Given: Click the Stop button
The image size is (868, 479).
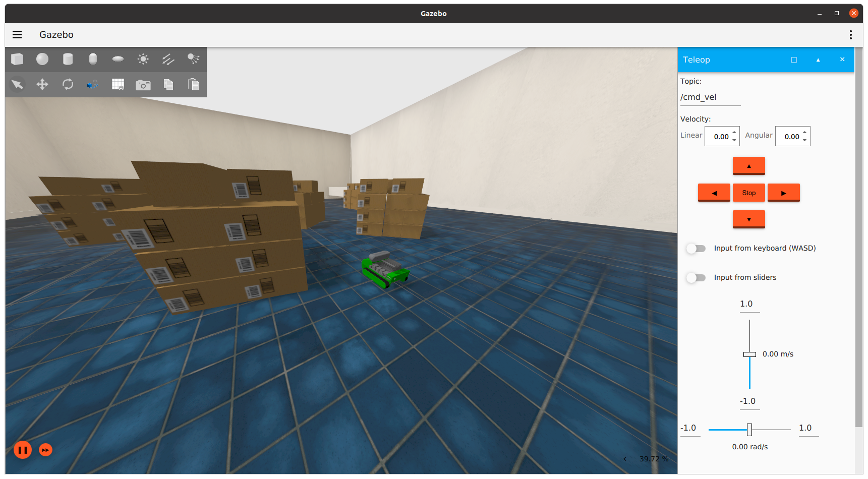Looking at the screenshot, I should coord(749,193).
